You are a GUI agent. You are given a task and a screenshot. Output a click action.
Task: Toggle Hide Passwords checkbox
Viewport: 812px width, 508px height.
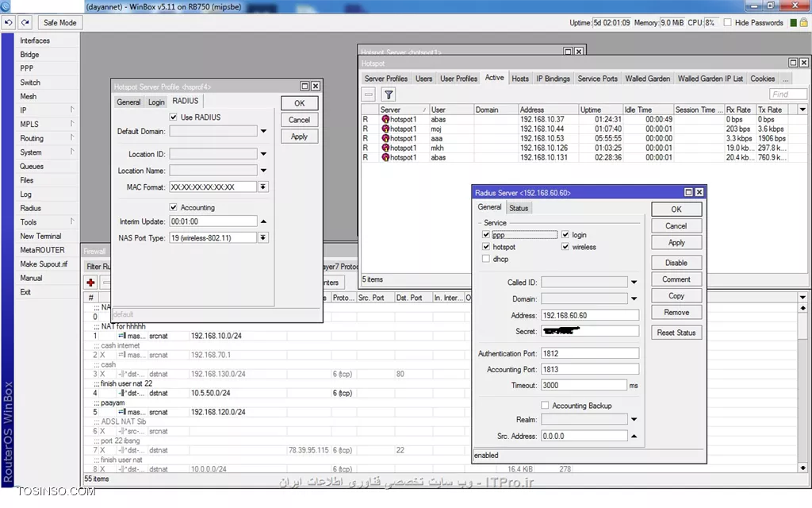click(x=728, y=23)
